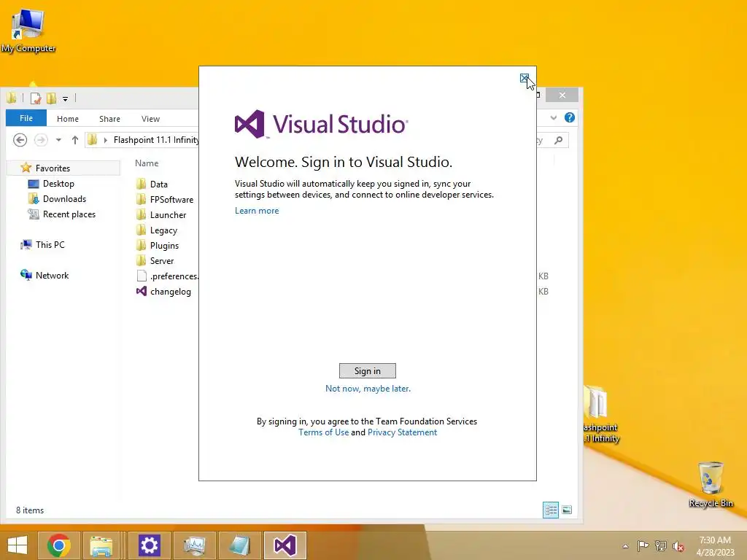Select the .preferences file
The width and height of the screenshot is (747, 560).
tap(167, 276)
